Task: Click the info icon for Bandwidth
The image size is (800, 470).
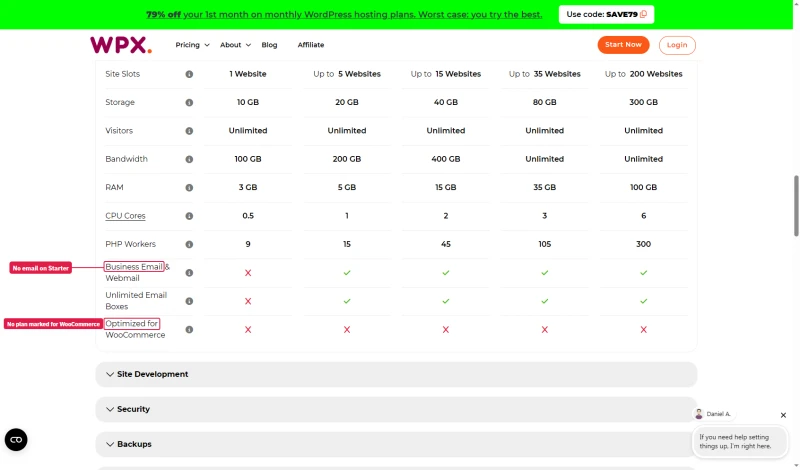Action: (189, 159)
